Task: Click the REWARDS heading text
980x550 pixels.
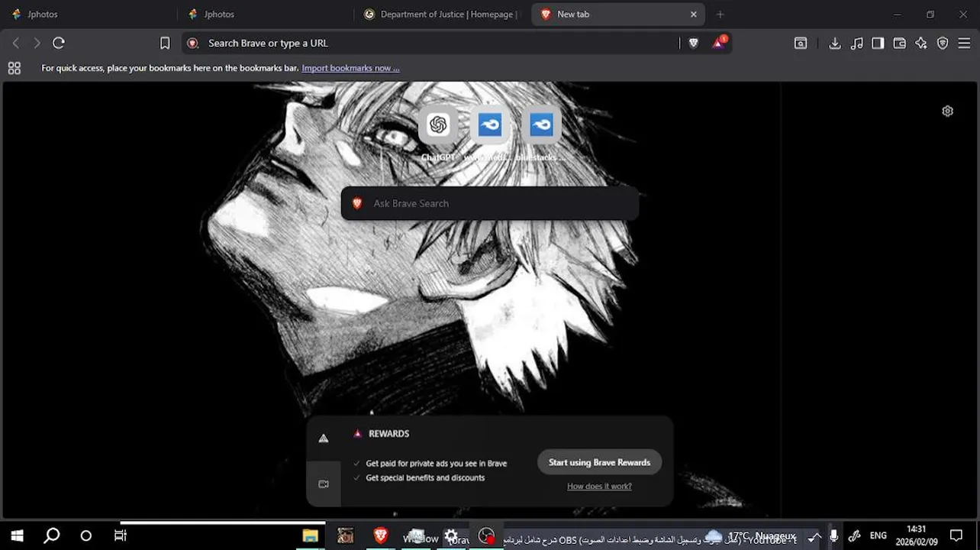Action: (x=388, y=433)
